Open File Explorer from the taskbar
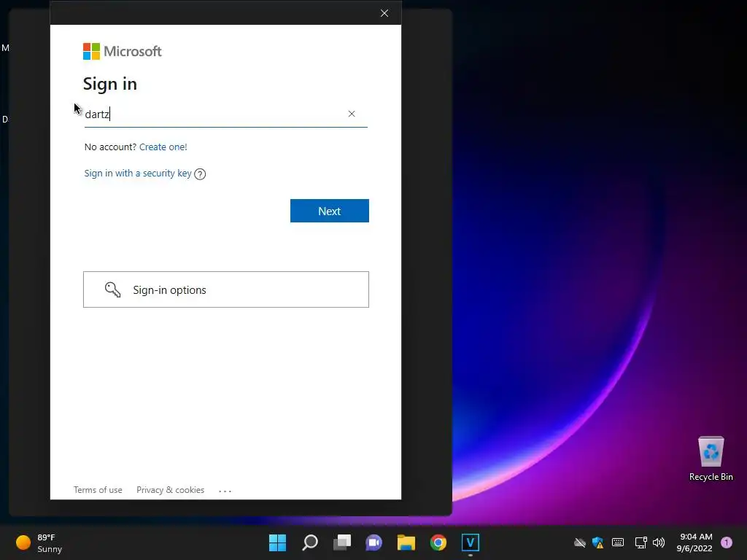This screenshot has height=560, width=747. (406, 542)
